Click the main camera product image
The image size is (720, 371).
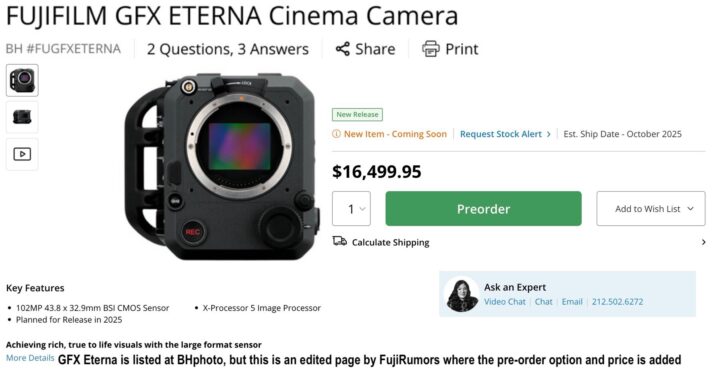click(222, 166)
